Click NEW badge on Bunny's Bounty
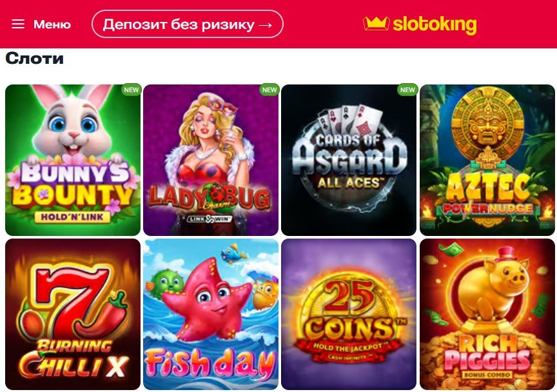557x392 pixels. (132, 90)
